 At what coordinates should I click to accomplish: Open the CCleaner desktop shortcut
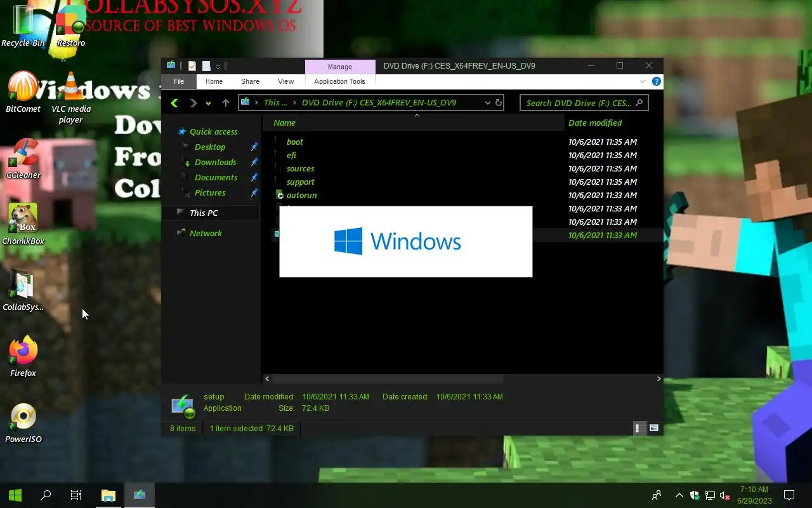(23, 159)
